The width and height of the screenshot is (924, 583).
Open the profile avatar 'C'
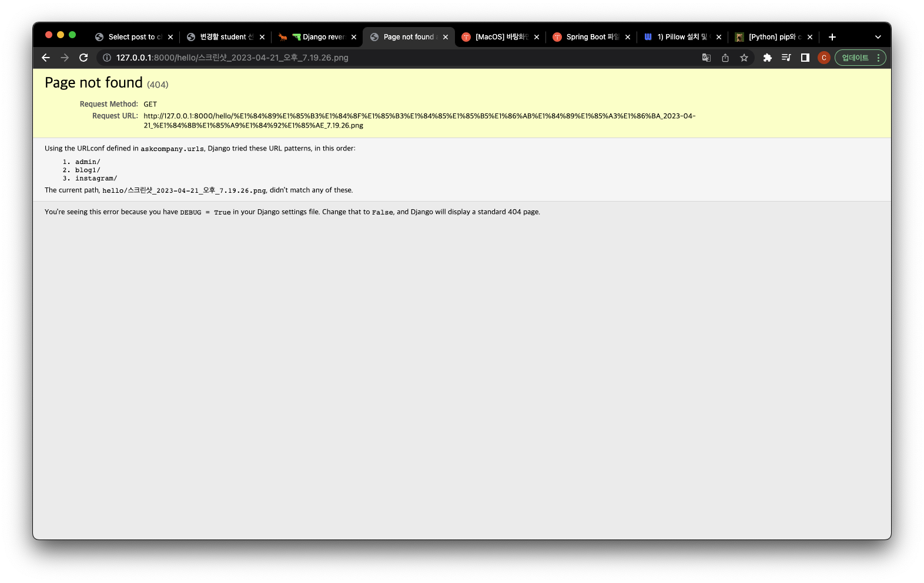point(824,58)
